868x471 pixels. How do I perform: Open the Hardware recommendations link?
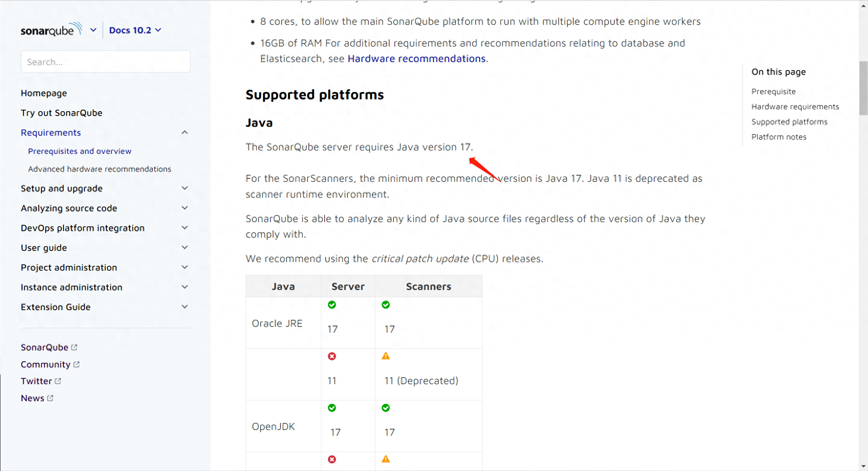(x=416, y=58)
